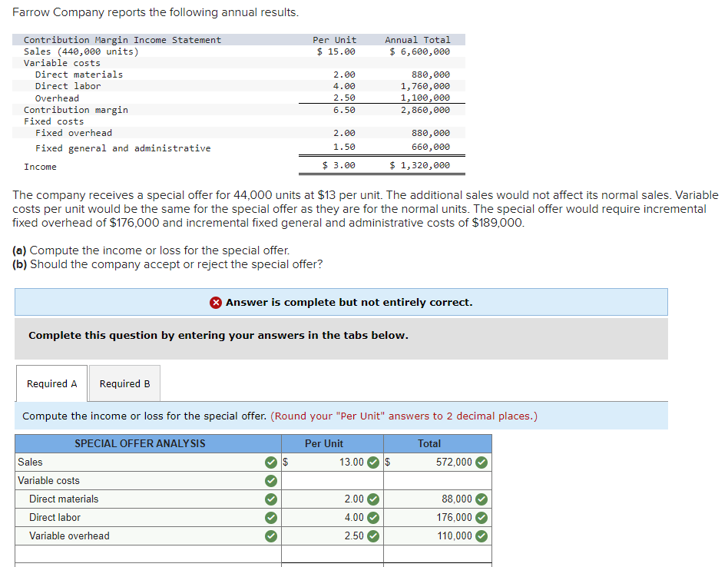Select Direct labor per unit field

[333, 517]
